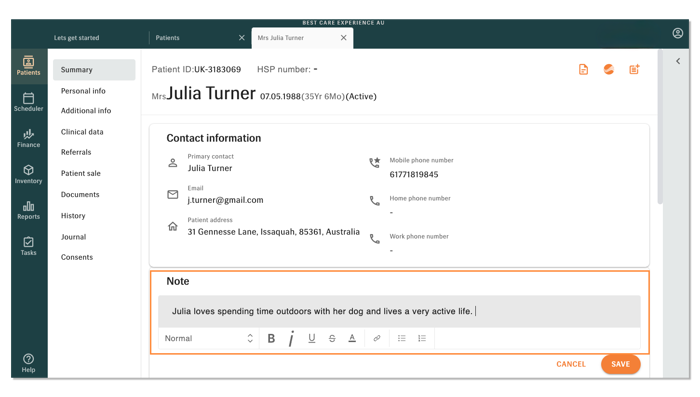Click the starred mobile phone icon

375,163
